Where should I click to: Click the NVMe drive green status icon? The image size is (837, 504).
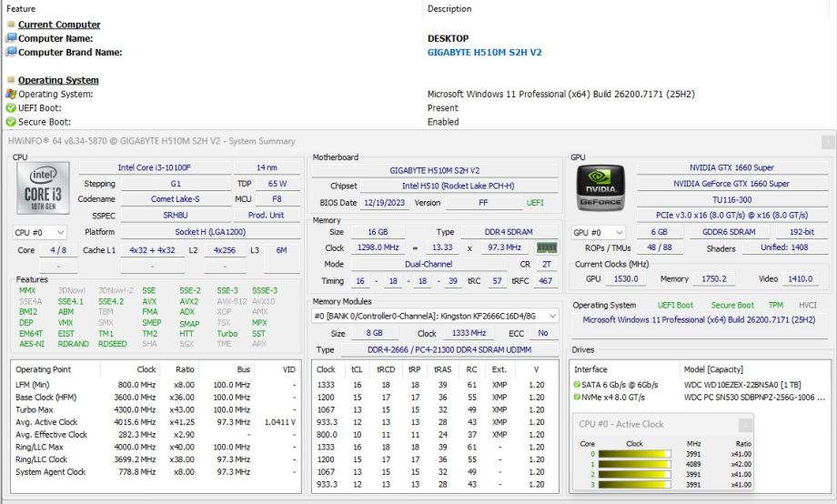[x=577, y=398]
